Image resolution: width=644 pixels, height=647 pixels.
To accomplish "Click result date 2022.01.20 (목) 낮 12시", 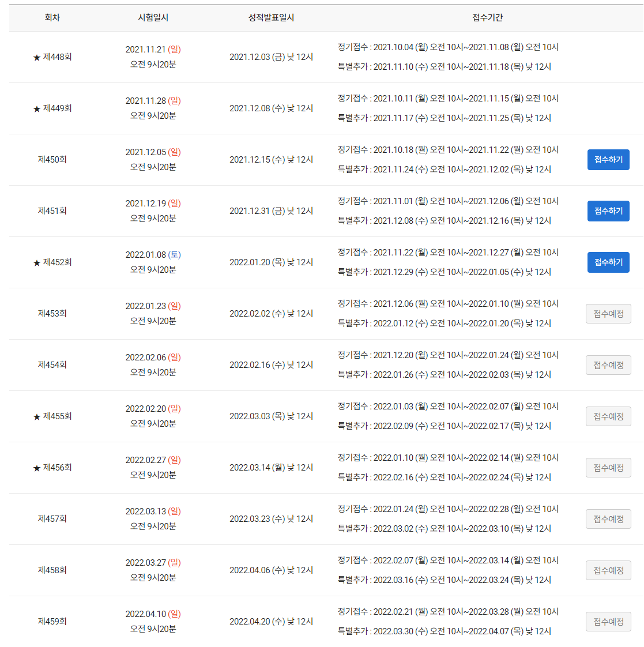I will (x=271, y=262).
